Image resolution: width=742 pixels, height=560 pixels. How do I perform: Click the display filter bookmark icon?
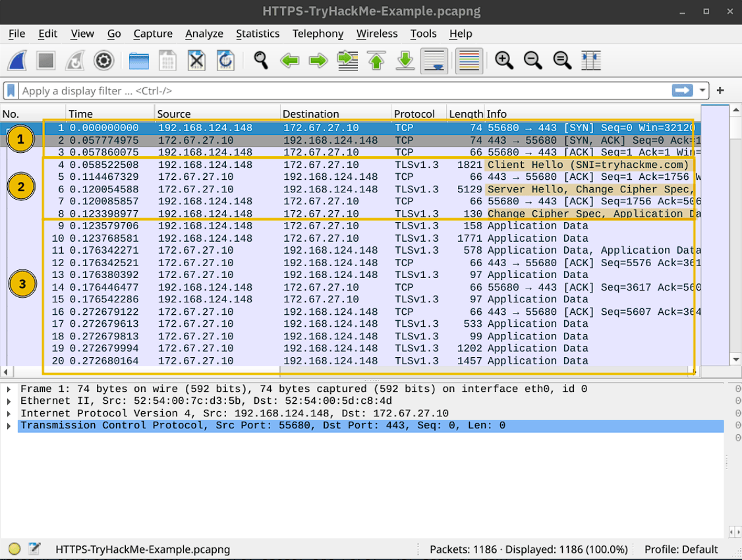point(11,91)
